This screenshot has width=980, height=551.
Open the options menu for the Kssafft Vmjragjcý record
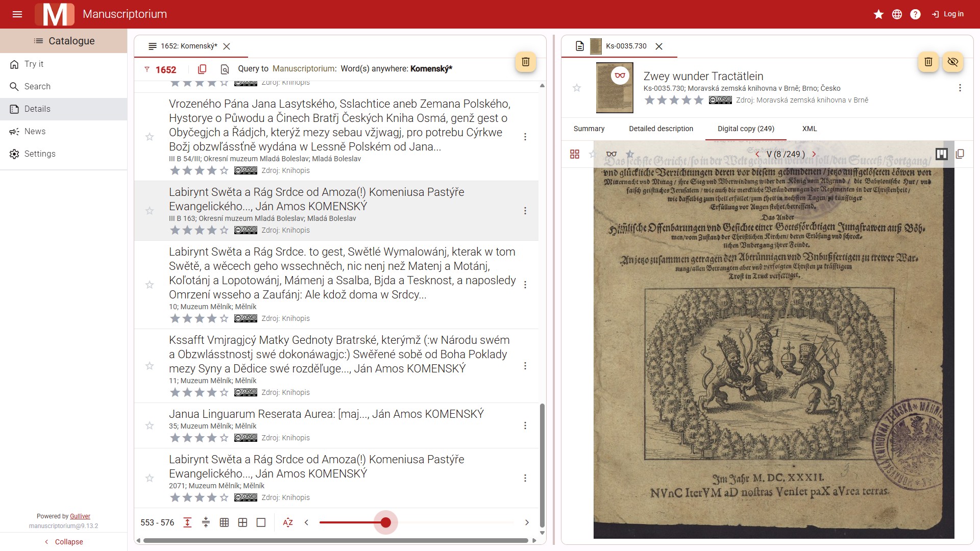coord(525,366)
